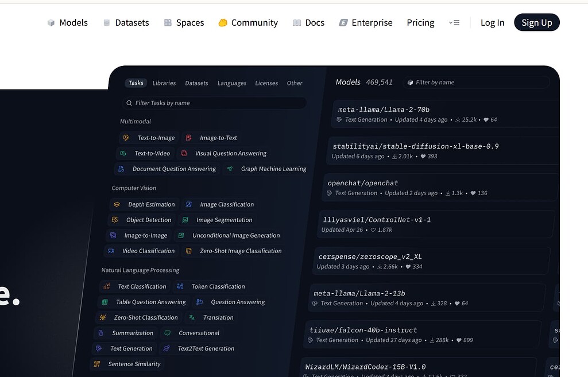Click the Sign Up button
Screen dimensions: 588x377
pyautogui.click(x=537, y=22)
